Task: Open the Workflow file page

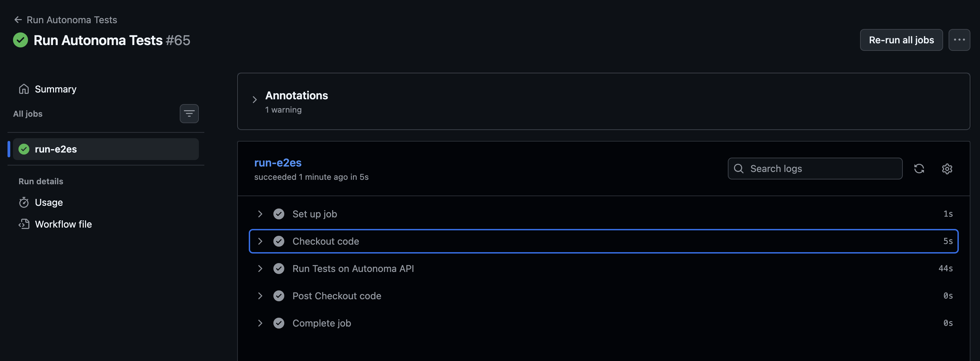Action: click(x=63, y=224)
